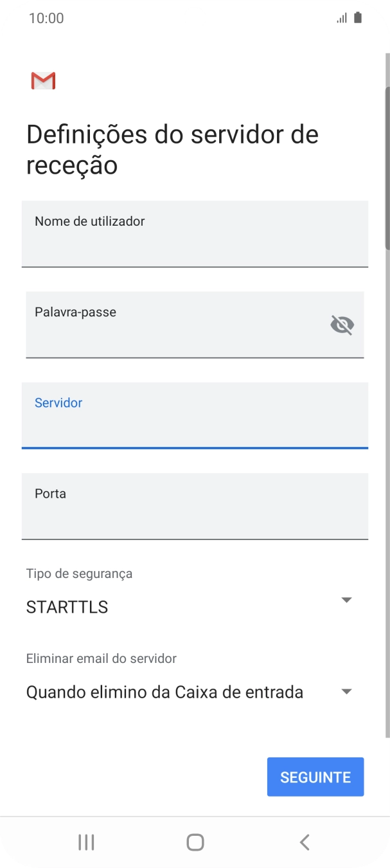Screen dimensions: 390x868
Task: Click the signal strength indicator
Action: 341,17
